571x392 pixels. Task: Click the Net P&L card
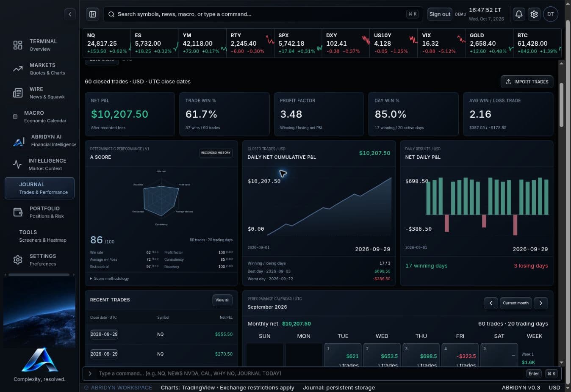[x=130, y=114]
